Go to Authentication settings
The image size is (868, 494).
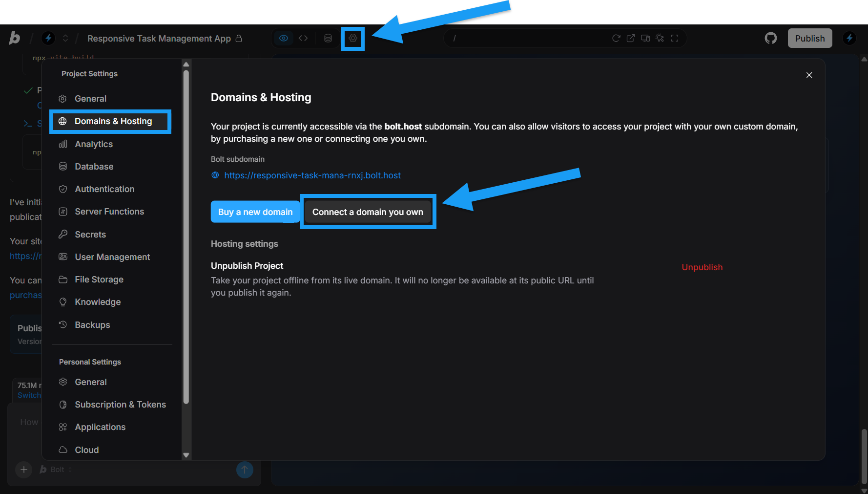tap(112, 189)
